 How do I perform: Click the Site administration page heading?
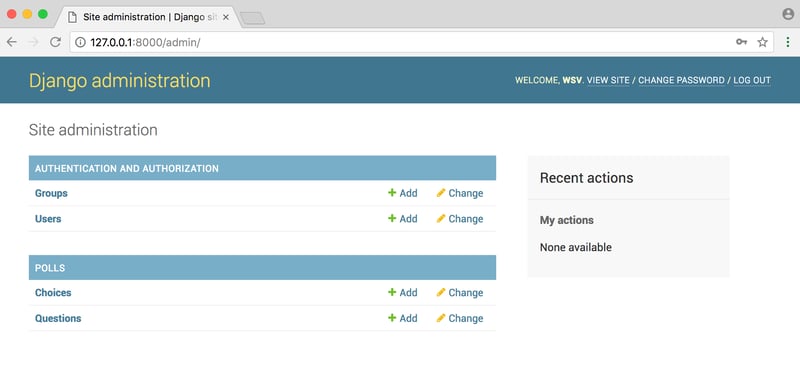[x=93, y=130]
